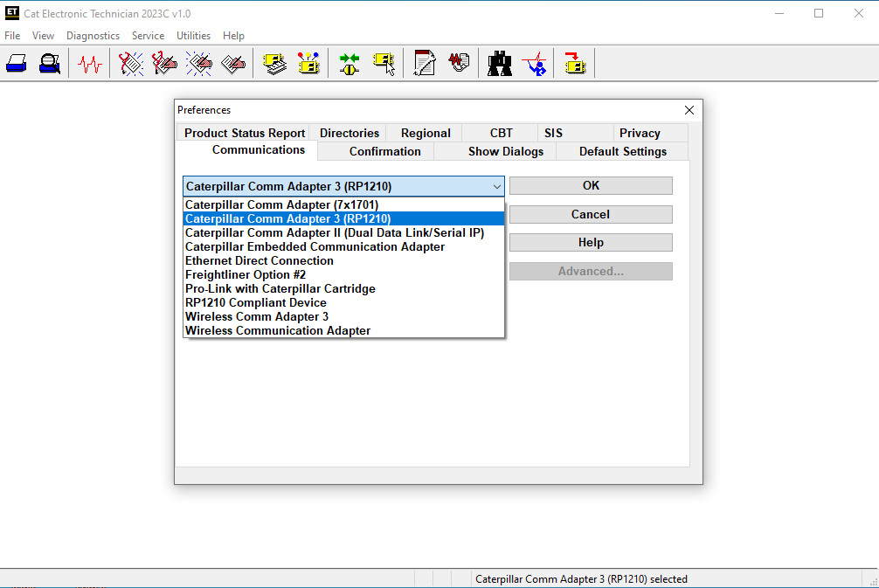Click the binoculars search icon

click(x=499, y=63)
